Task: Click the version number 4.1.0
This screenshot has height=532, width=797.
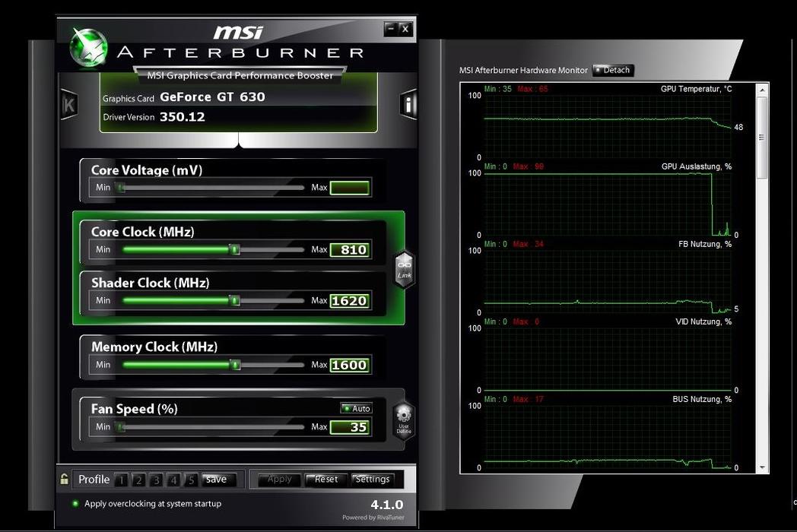Action: 387,505
